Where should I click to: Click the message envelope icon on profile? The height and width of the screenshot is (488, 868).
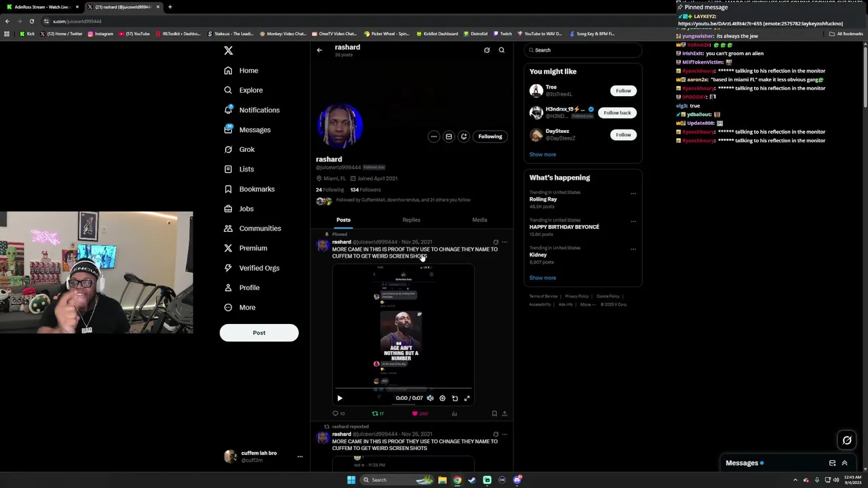(449, 136)
